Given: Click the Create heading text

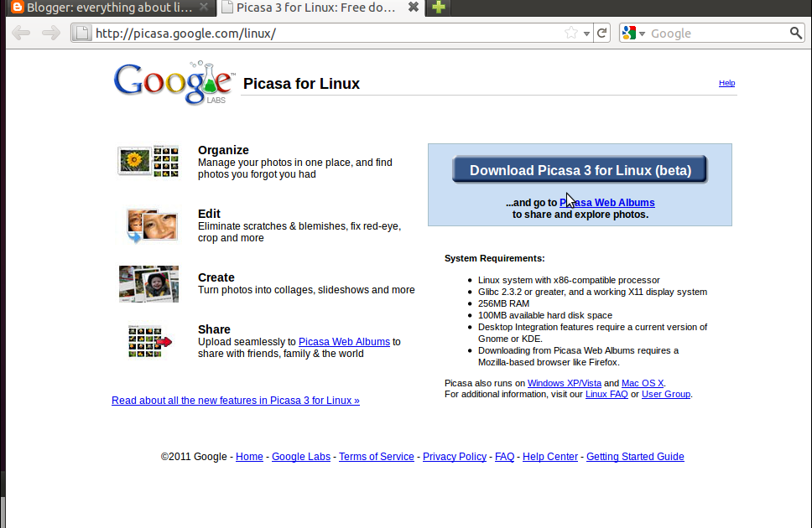Looking at the screenshot, I should click(216, 277).
